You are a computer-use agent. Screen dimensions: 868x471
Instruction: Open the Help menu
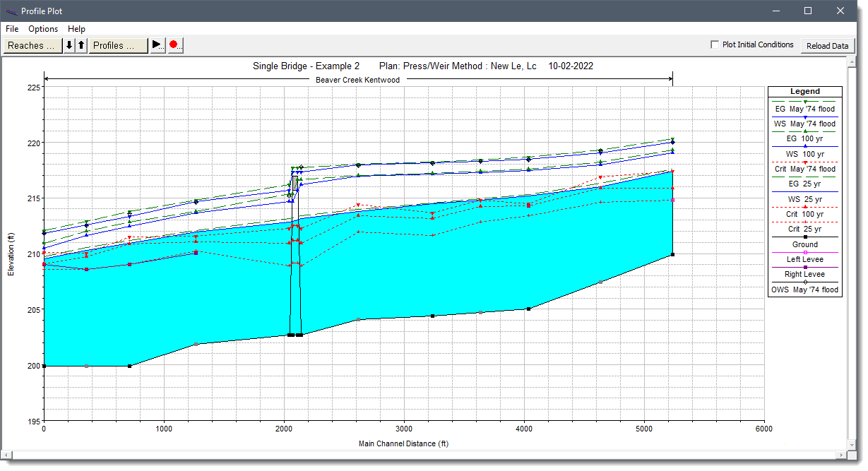pos(76,29)
